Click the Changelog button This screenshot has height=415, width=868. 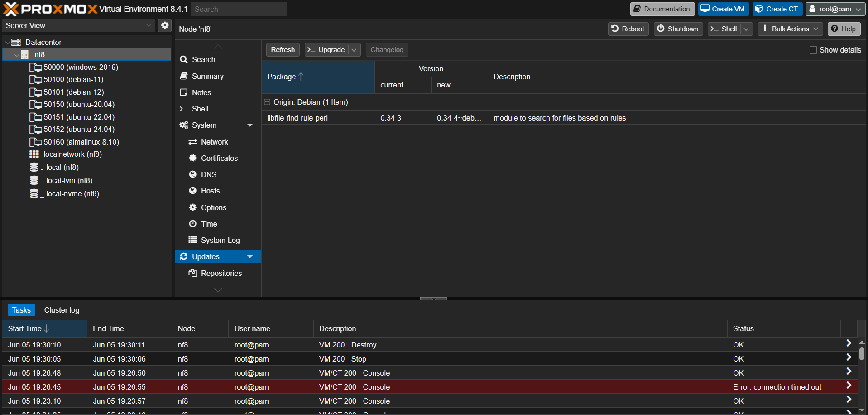tap(387, 50)
